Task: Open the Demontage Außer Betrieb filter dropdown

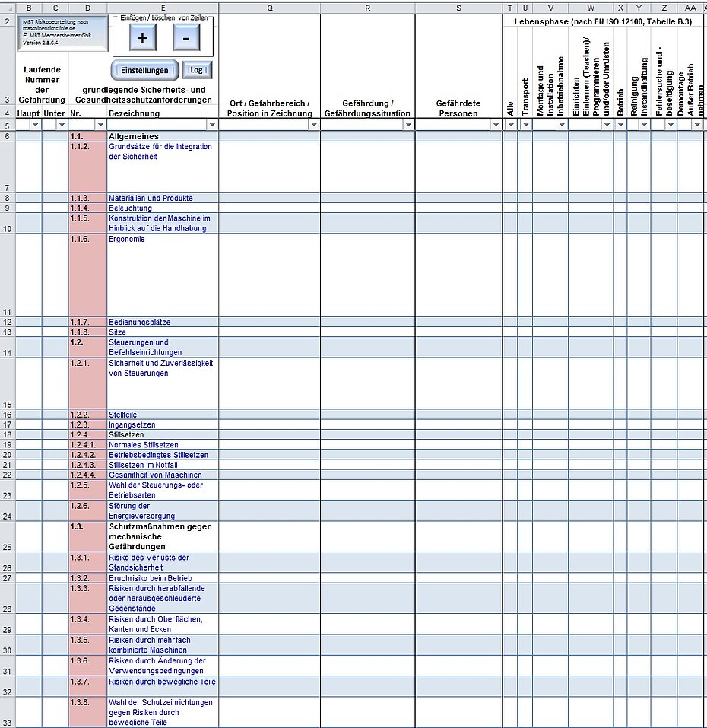Action: coord(697,125)
